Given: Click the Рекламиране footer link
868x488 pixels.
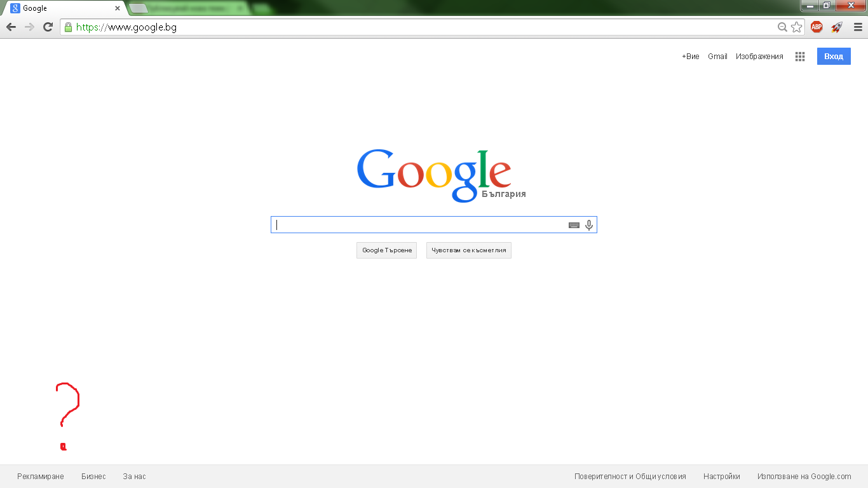Looking at the screenshot, I should point(41,477).
